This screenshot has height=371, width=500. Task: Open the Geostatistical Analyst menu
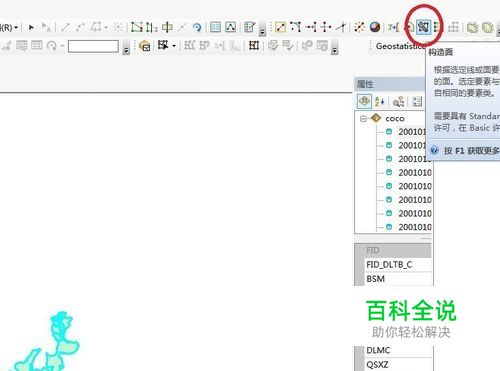tap(401, 46)
